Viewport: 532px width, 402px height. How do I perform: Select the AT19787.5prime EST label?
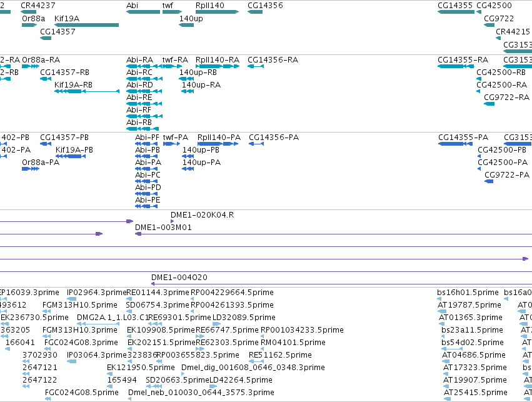click(469, 305)
